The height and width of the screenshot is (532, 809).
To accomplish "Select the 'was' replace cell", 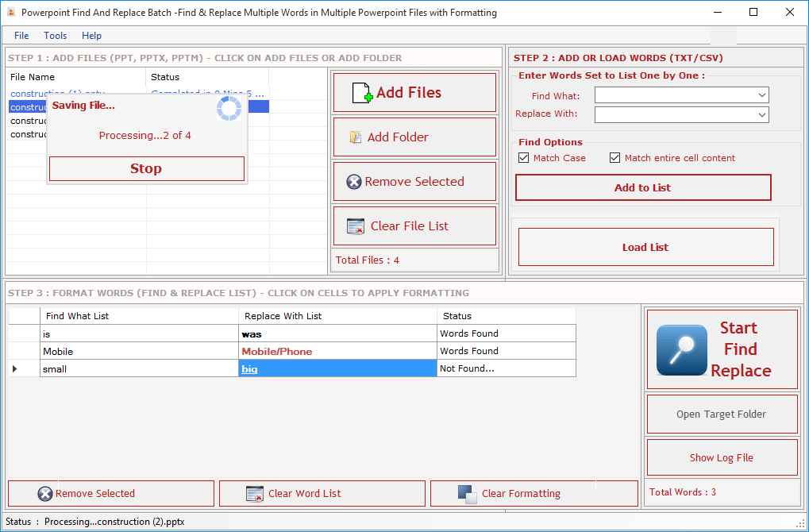I will tap(338, 333).
